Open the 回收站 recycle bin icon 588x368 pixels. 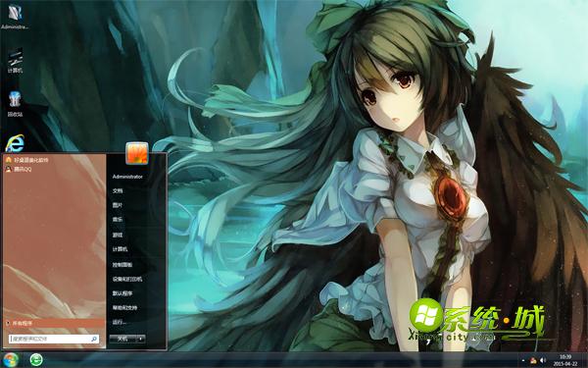tap(15, 104)
